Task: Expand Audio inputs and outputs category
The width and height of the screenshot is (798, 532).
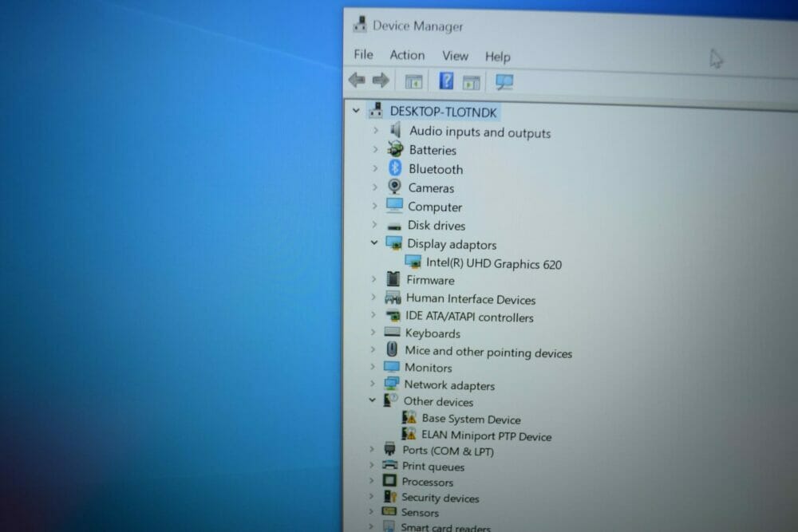Action: point(376,130)
